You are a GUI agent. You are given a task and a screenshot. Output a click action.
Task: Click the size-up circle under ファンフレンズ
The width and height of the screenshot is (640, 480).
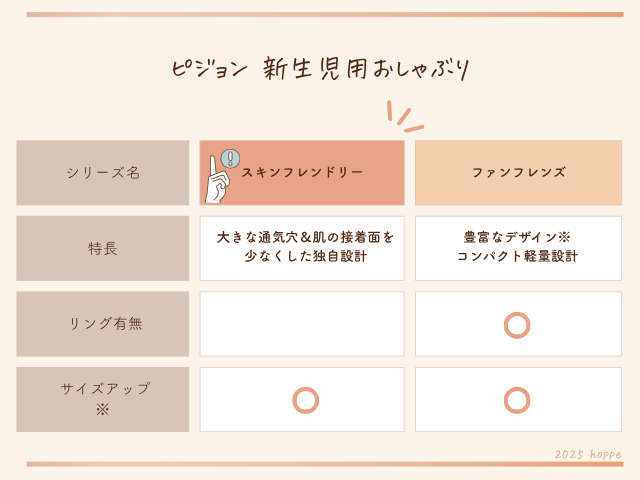[517, 400]
